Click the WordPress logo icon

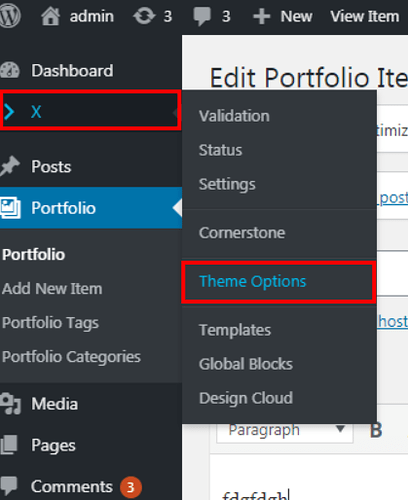pyautogui.click(x=9, y=16)
